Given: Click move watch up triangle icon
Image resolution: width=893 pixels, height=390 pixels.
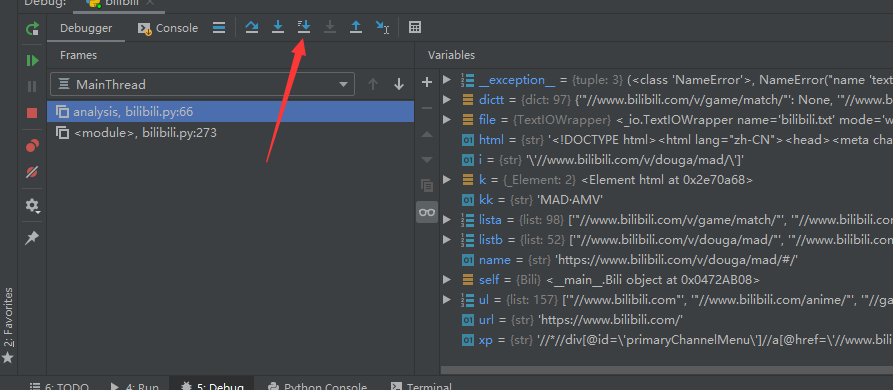Looking at the screenshot, I should click(x=427, y=134).
